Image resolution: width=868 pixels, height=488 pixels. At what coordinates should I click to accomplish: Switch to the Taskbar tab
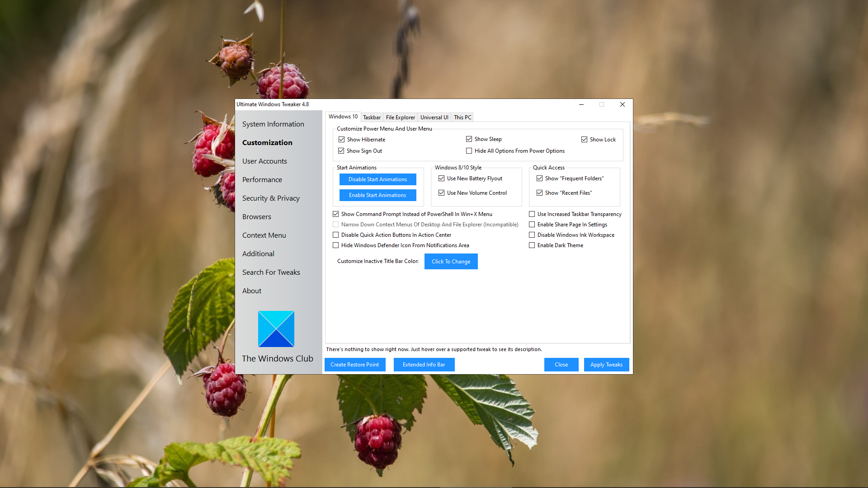(372, 117)
